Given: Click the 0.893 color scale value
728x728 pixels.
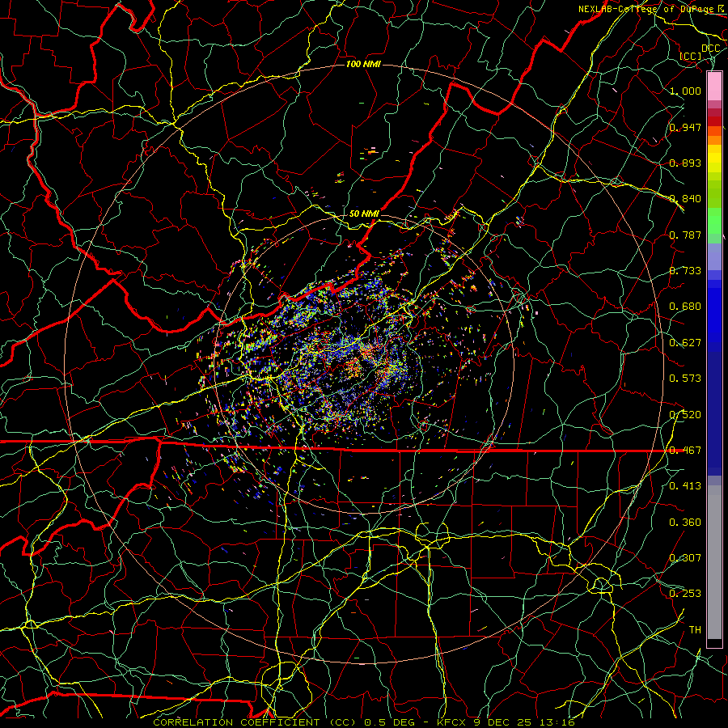Looking at the screenshot, I should tap(685, 163).
